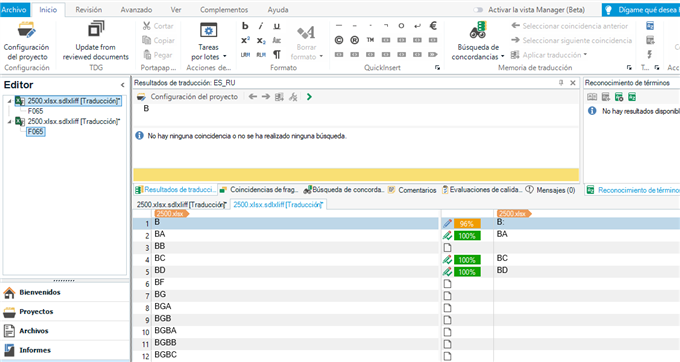Set right-to-left text direction icon
The height and width of the screenshot is (362, 680).
(261, 55)
